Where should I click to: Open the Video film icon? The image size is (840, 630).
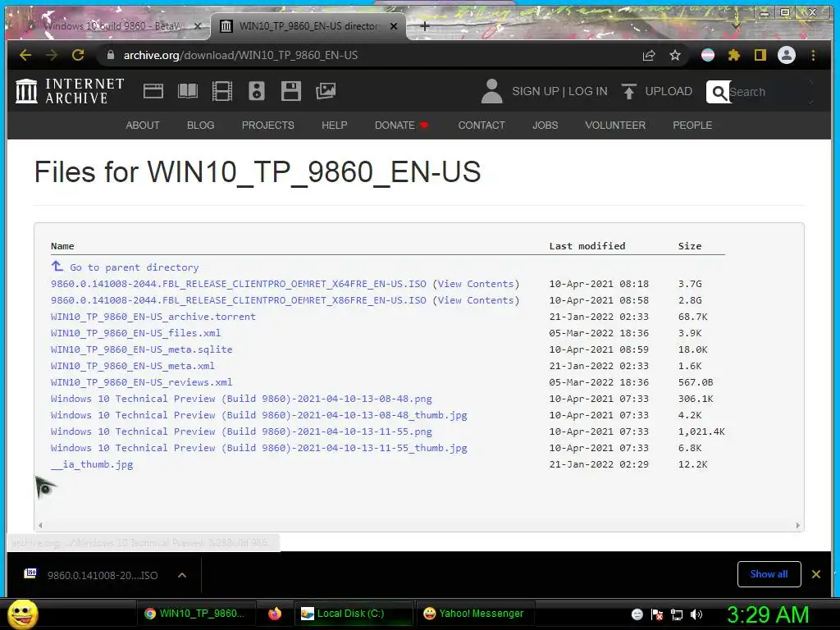[x=221, y=91]
